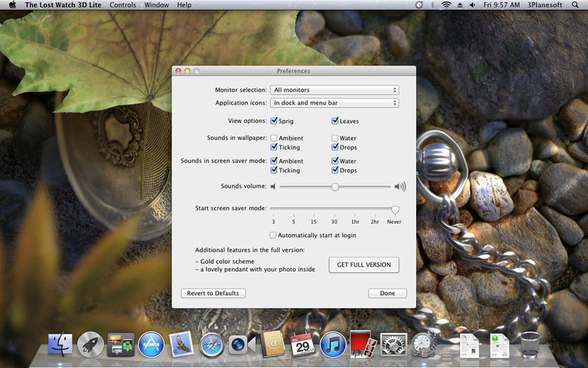Click The Lost Watch pocket-watch dock icon

(424, 344)
